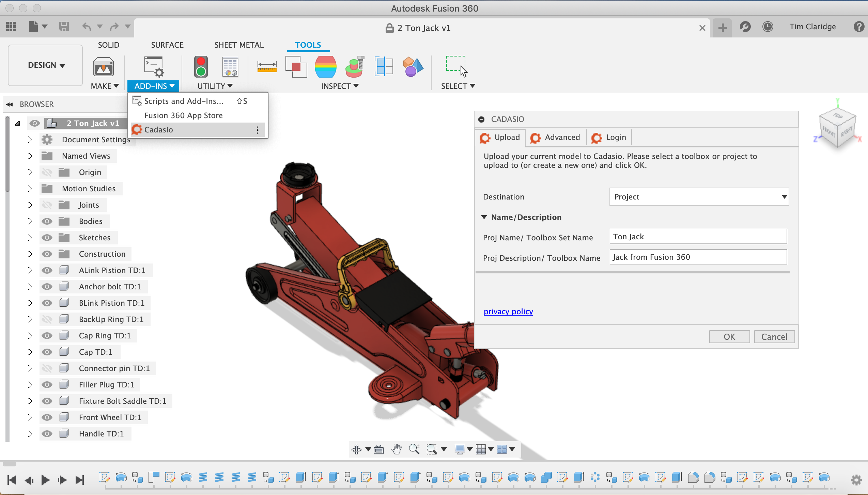Open the Interference tool icon
Screen dimensions: 868x495
coord(296,66)
